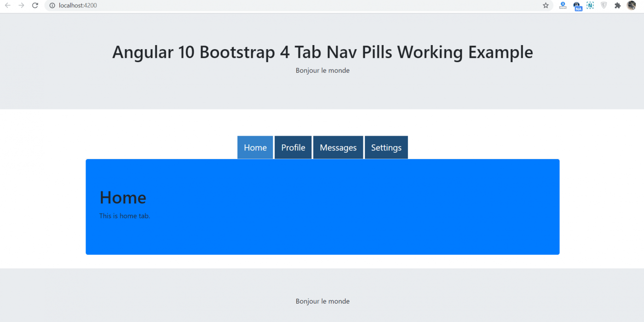
Task: Open the Notion Web Clipper extension
Action: (590, 6)
